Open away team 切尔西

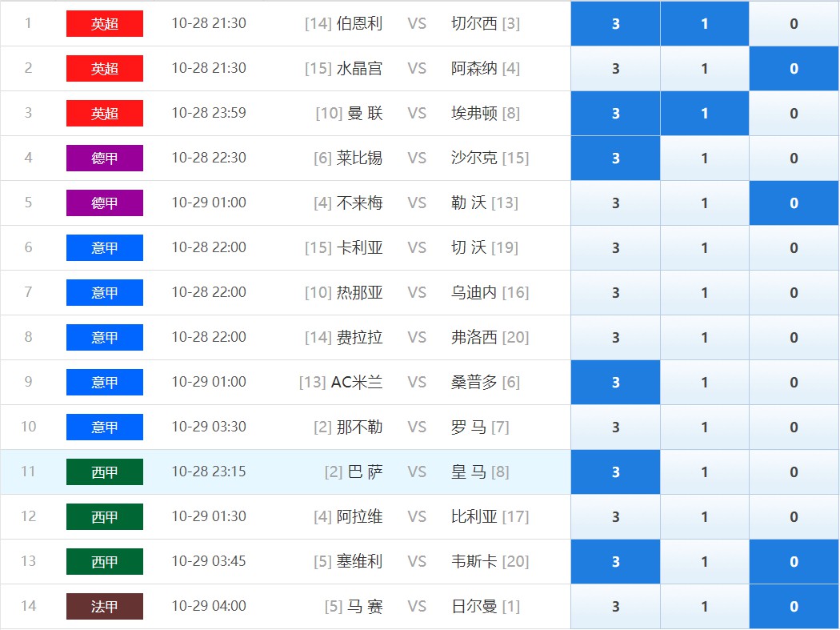[474, 23]
